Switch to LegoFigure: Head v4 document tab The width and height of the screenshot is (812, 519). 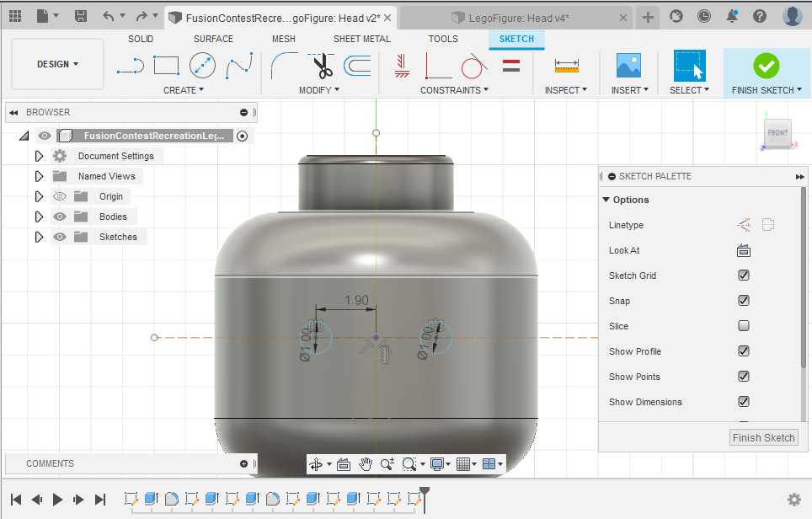click(516, 19)
